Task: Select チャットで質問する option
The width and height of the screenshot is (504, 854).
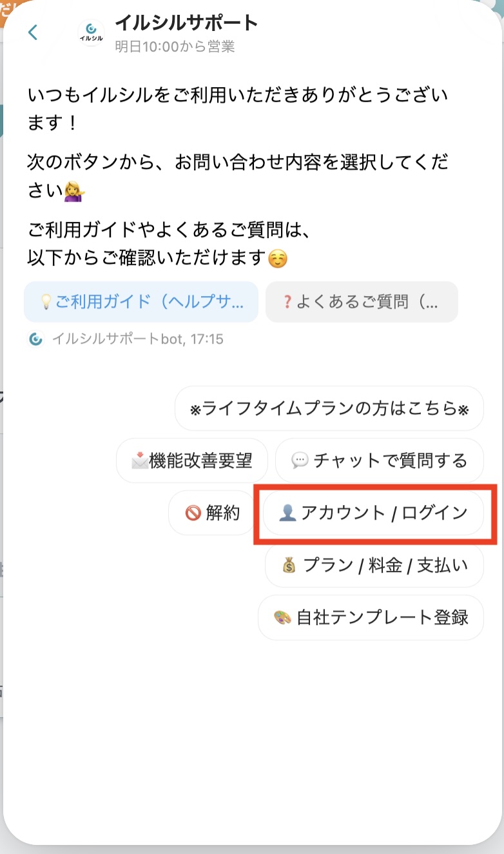Action: (x=379, y=461)
